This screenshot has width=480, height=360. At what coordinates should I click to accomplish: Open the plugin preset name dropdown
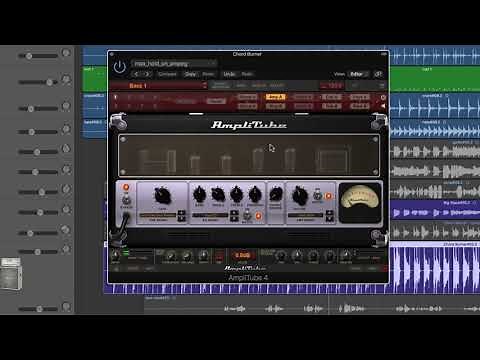click(x=174, y=63)
